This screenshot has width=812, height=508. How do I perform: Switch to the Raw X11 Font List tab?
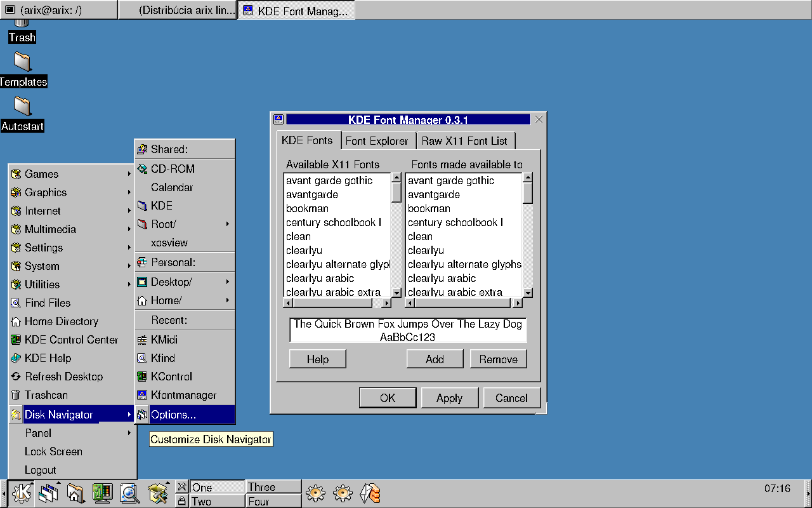pos(464,141)
